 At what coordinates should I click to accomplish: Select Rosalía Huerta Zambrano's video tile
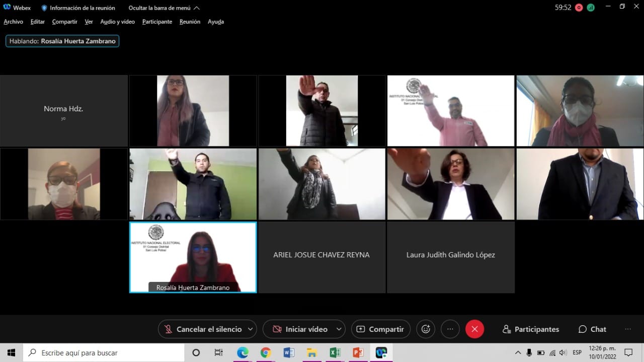tap(193, 257)
